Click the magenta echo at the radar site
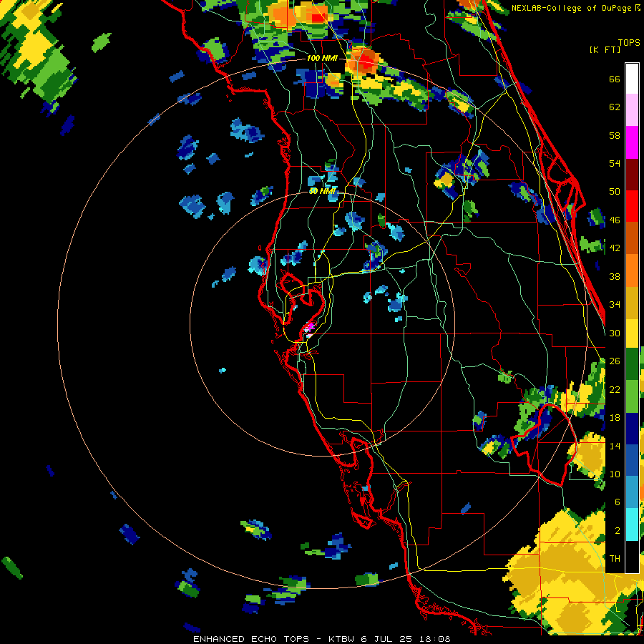This screenshot has height=644, width=644. click(310, 327)
